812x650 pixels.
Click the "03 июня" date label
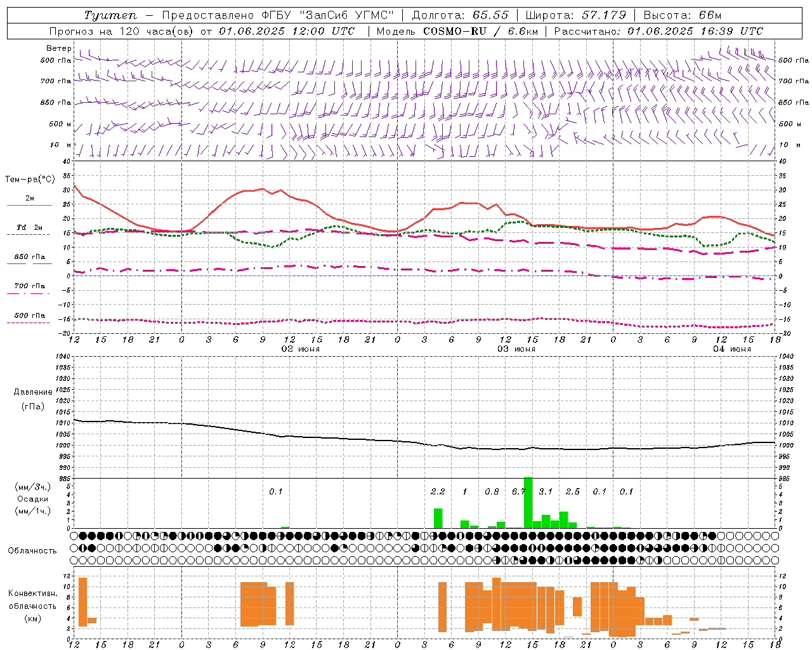click(x=516, y=349)
